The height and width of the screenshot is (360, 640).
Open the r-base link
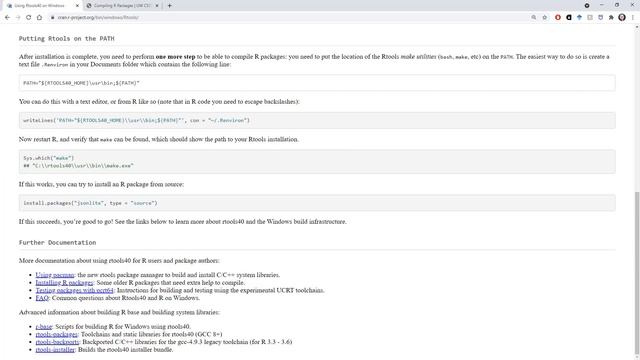click(44, 327)
